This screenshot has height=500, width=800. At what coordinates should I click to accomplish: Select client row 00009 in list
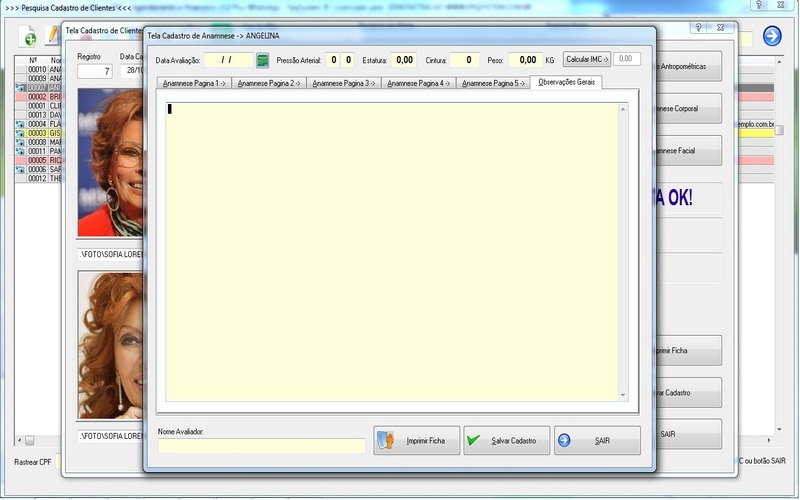(38, 79)
